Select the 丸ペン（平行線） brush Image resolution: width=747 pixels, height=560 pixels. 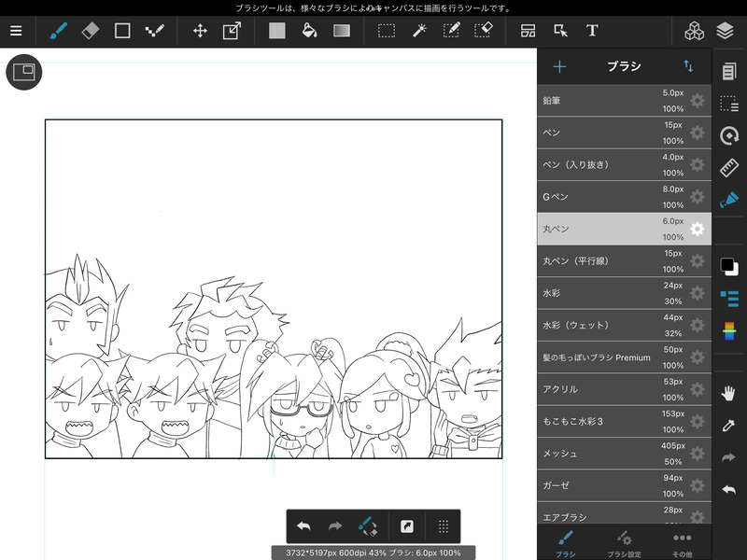point(624,261)
